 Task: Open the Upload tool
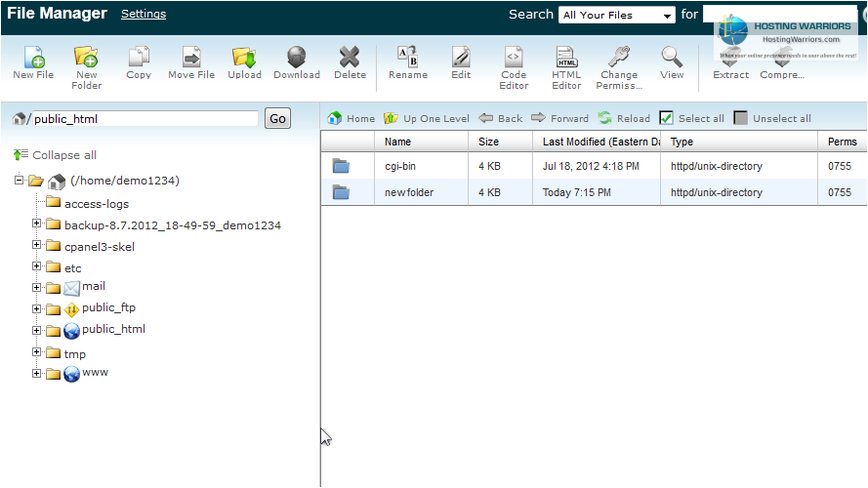tap(244, 57)
